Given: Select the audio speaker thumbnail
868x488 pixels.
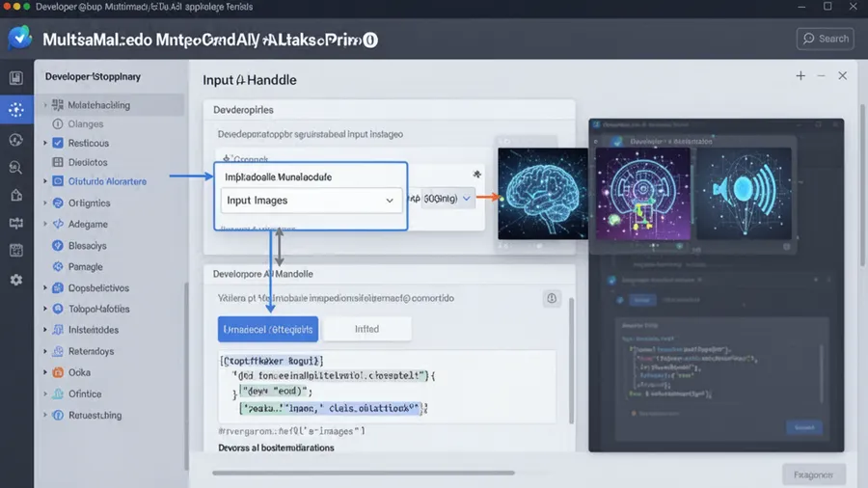Looking at the screenshot, I should pyautogui.click(x=744, y=194).
